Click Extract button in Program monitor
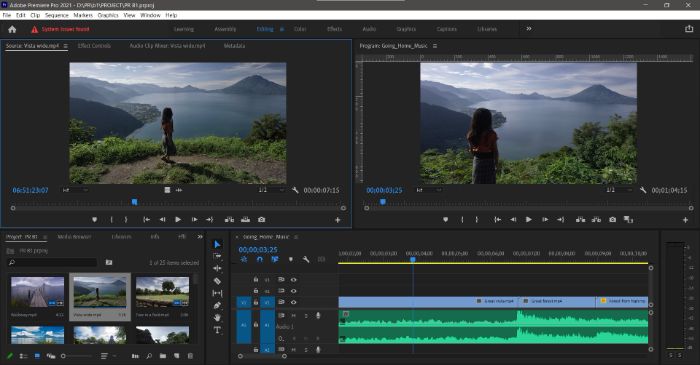The height and width of the screenshot is (365, 700). 596,220
